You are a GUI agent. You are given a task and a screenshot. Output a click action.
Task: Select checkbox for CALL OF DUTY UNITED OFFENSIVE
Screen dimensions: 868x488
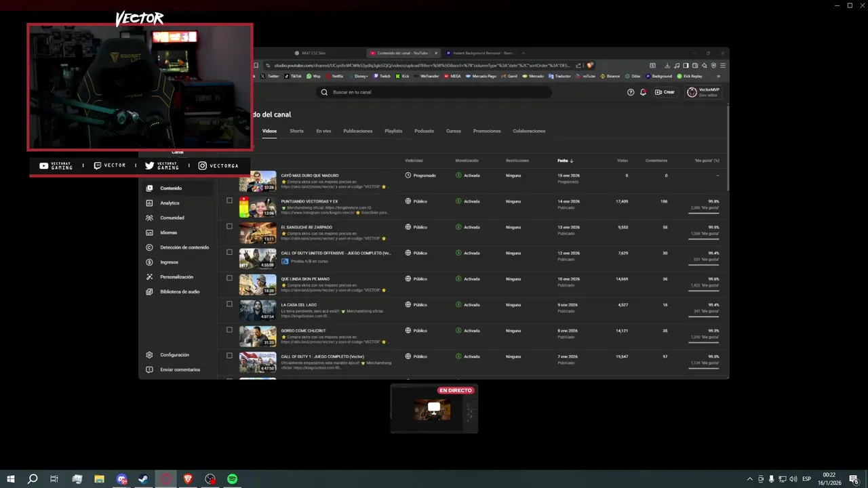coord(229,252)
